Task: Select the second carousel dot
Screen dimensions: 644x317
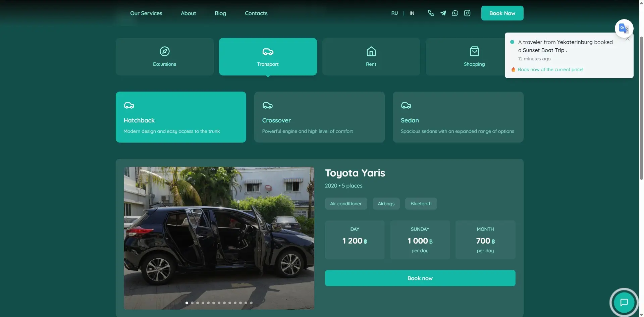Action: pos(192,303)
